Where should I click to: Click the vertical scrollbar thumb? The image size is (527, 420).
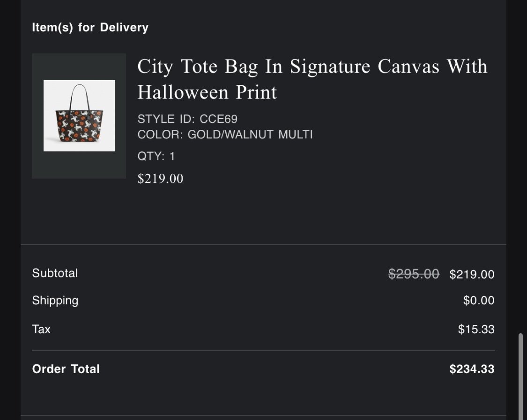click(x=521, y=375)
